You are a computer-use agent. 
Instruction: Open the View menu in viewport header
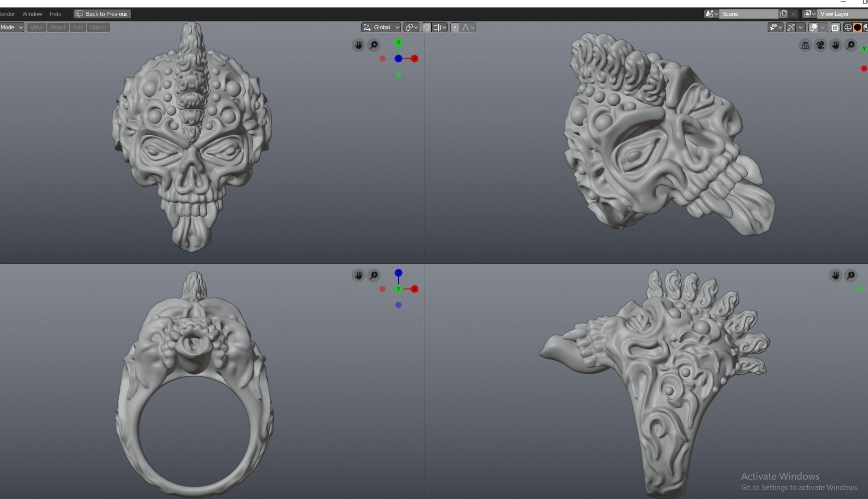point(36,27)
